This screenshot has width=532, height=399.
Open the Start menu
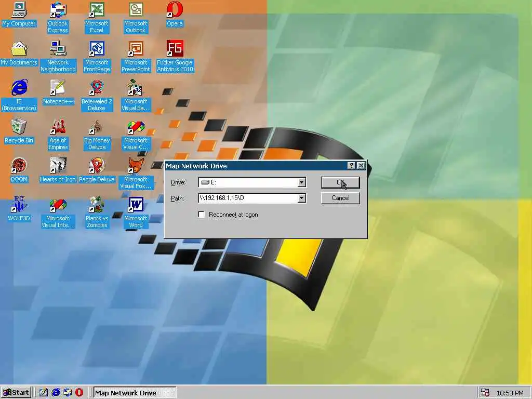pos(16,393)
